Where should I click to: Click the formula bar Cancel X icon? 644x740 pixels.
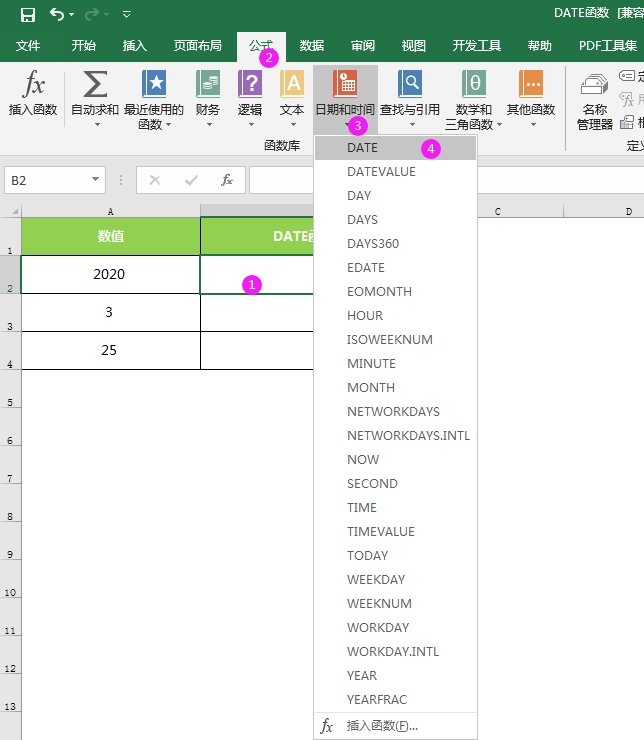(155, 180)
